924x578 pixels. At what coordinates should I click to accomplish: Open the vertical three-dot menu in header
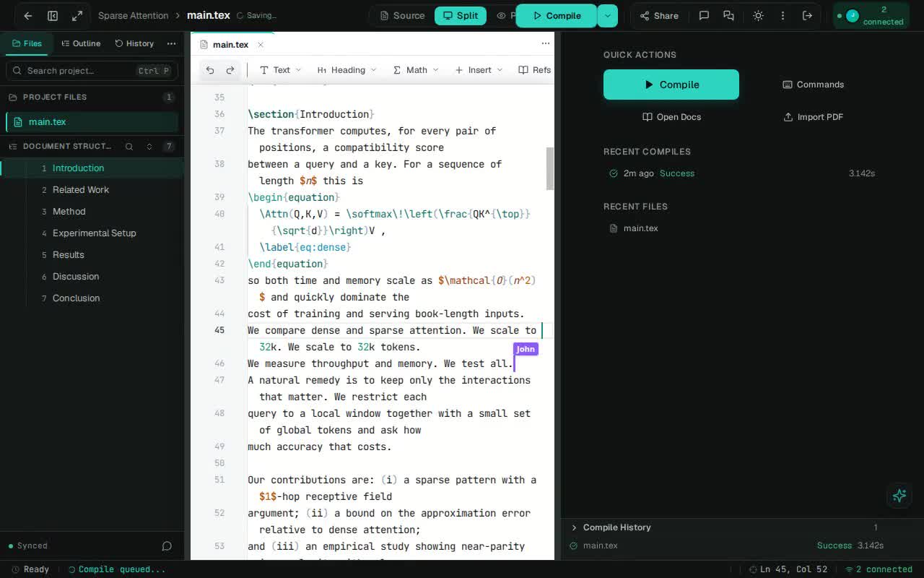click(783, 15)
